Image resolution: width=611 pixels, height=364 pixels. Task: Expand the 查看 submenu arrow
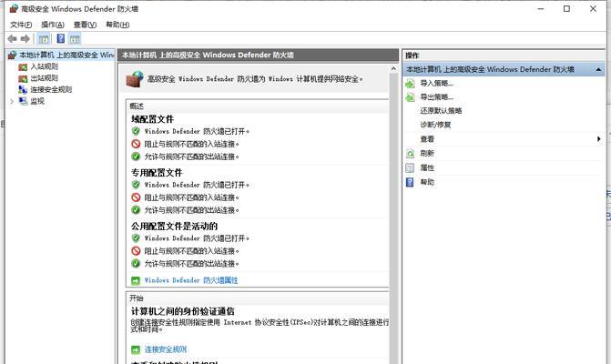pyautogui.click(x=598, y=139)
